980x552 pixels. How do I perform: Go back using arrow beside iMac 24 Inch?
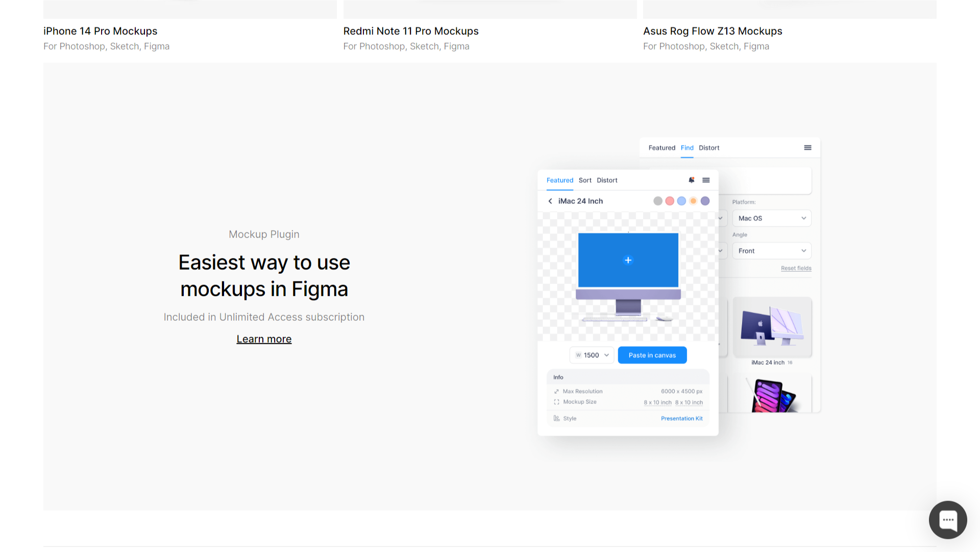[x=550, y=201]
